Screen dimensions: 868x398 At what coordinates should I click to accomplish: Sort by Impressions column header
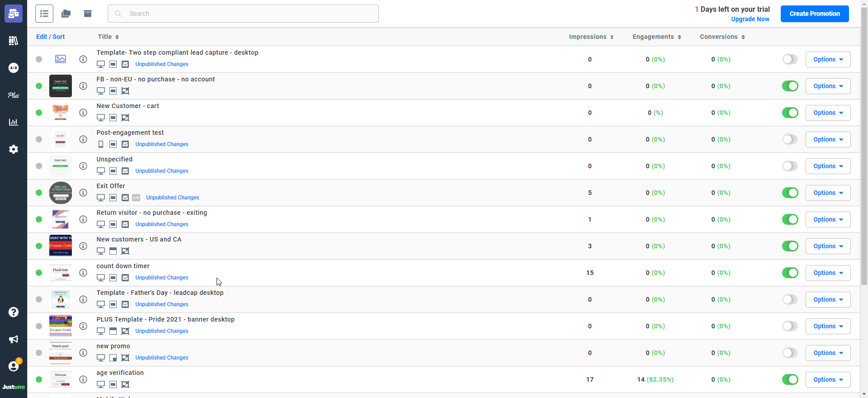click(591, 37)
